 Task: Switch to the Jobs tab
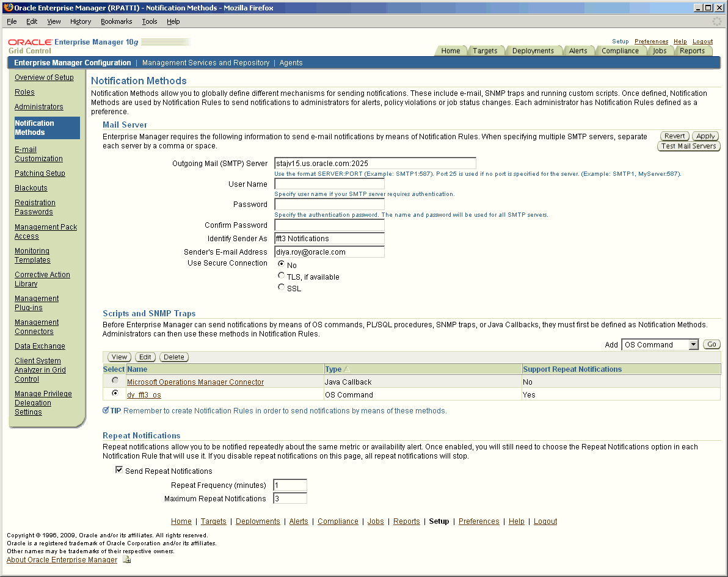click(660, 51)
